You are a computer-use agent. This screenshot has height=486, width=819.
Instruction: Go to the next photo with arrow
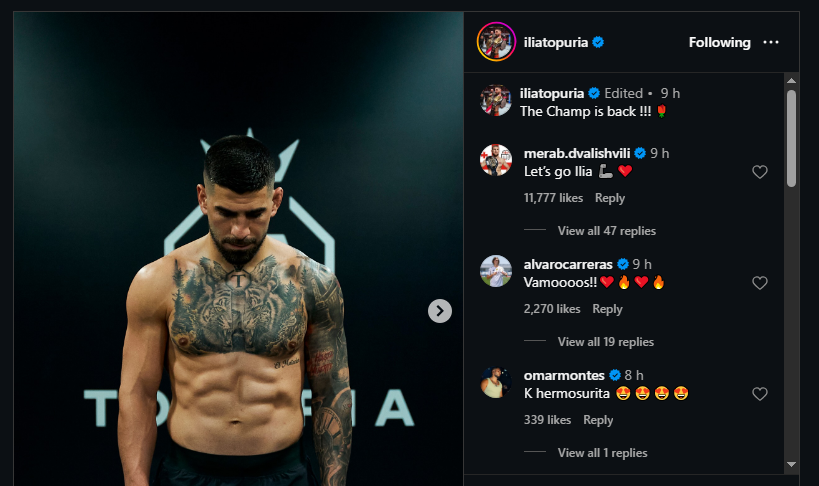click(440, 311)
